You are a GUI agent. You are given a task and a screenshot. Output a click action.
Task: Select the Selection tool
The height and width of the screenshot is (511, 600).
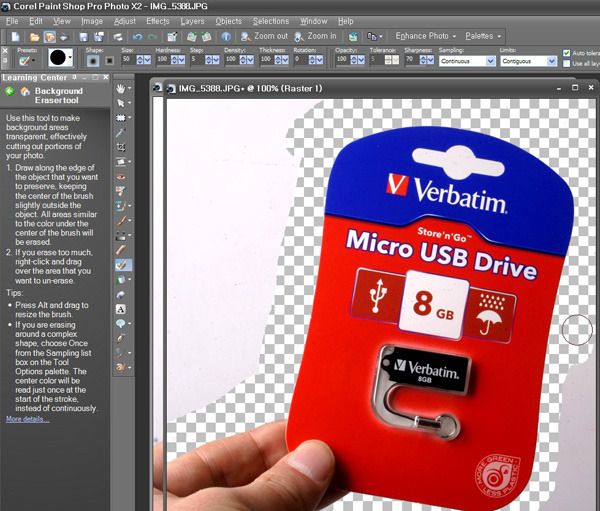(x=121, y=118)
